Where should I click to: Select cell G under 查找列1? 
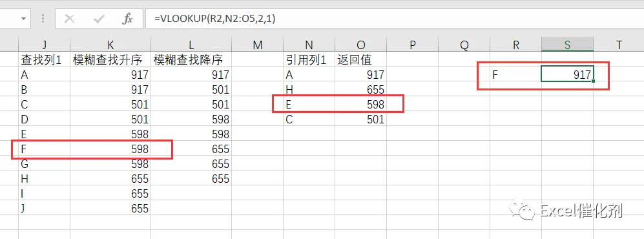point(45,163)
